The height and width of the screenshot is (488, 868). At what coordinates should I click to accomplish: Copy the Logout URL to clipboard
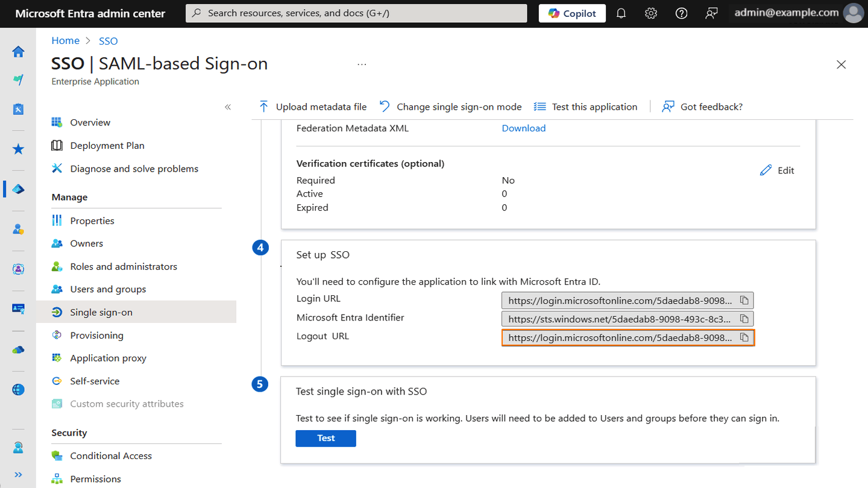pos(744,337)
